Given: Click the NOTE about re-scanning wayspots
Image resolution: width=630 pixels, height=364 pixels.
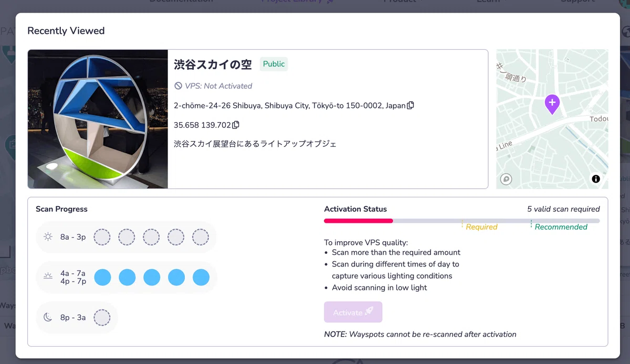Looking at the screenshot, I should click(420, 334).
